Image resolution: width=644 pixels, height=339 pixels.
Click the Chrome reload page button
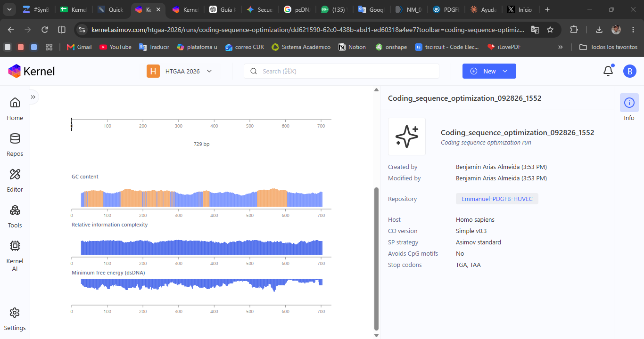pos(45,30)
